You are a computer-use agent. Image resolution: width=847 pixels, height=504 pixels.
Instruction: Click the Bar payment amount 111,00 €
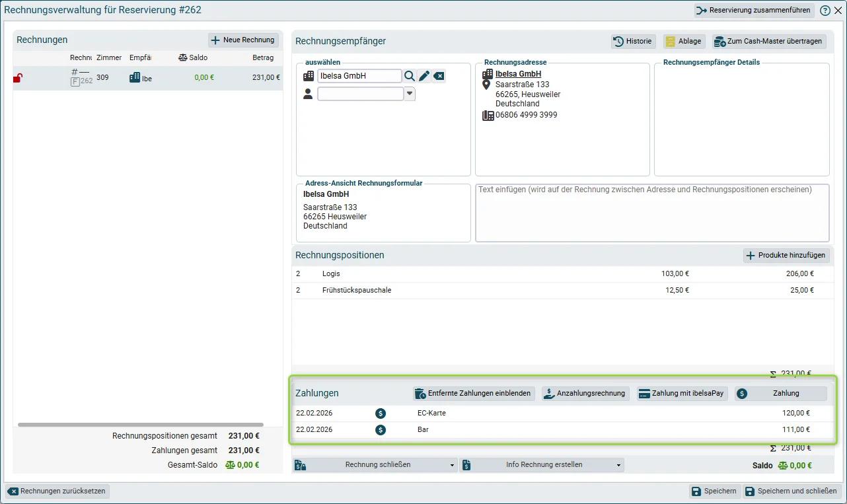pos(795,430)
